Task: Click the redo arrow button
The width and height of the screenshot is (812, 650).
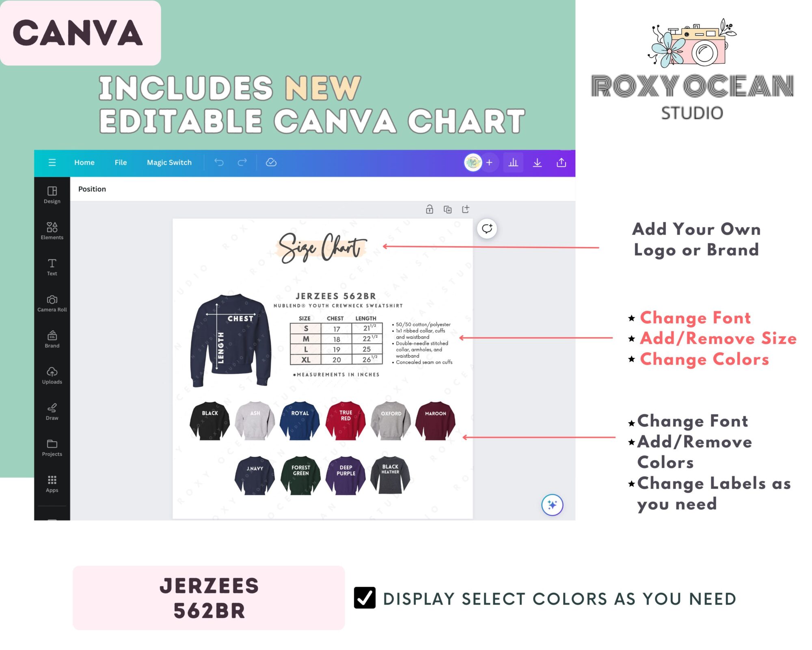Action: click(x=242, y=162)
